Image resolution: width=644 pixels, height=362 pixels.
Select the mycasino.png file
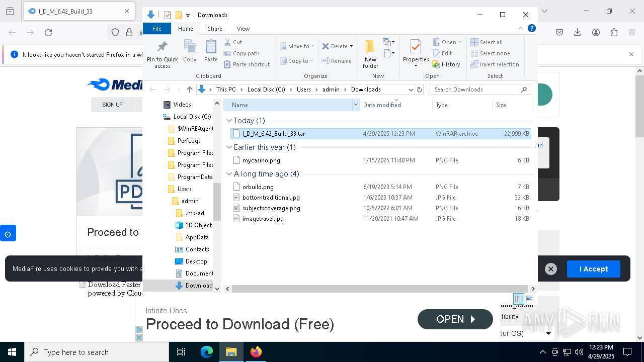(380, 160)
